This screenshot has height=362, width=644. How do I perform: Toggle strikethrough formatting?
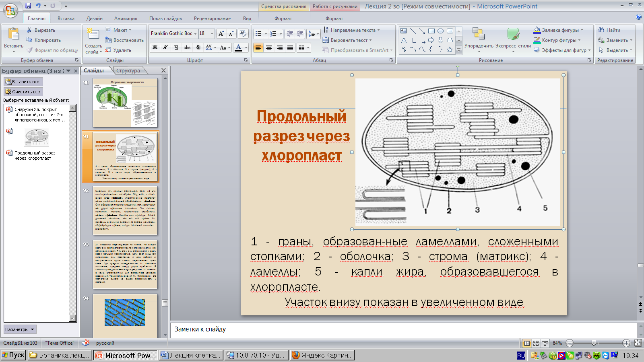click(x=187, y=47)
